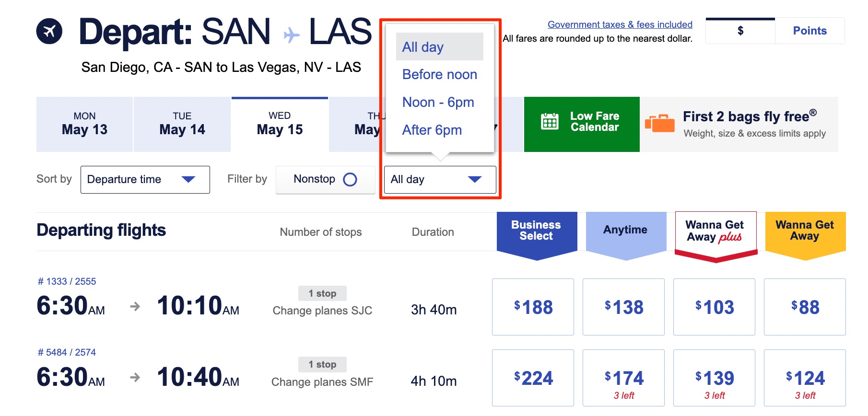Select the Nonstop filter radio button
This screenshot has height=416, width=868.
tap(351, 179)
